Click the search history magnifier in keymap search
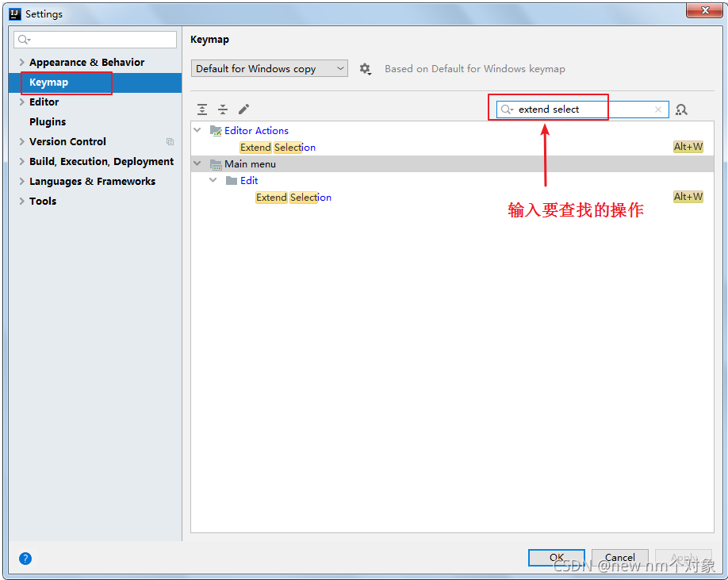The image size is (728, 580). coord(507,109)
